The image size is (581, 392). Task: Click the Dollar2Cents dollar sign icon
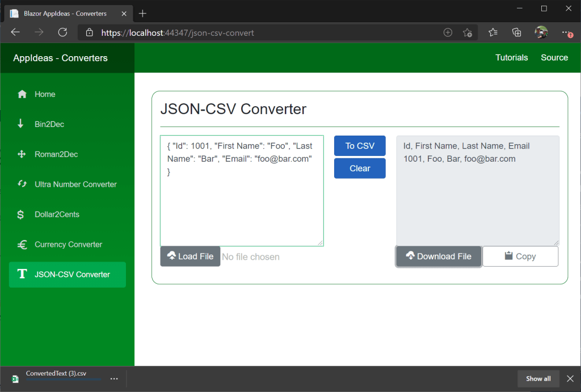click(x=21, y=214)
